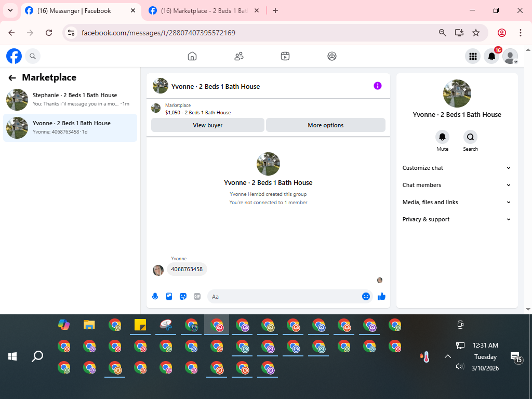Screen dimensions: 532x399
Task: Choose a sticker icon
Action: point(183,297)
